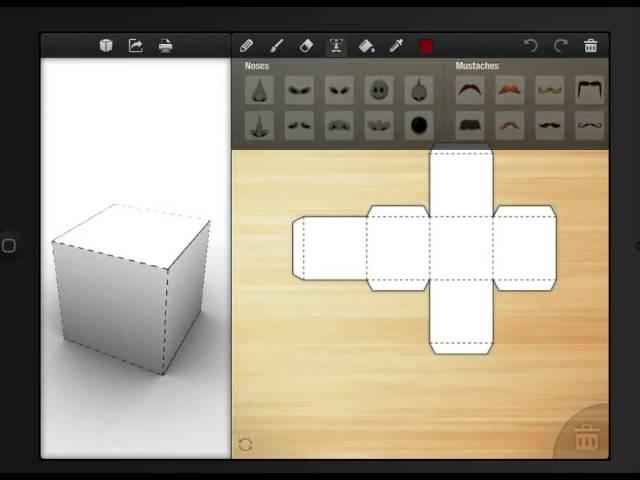Tap the top face of cube net

[461, 185]
